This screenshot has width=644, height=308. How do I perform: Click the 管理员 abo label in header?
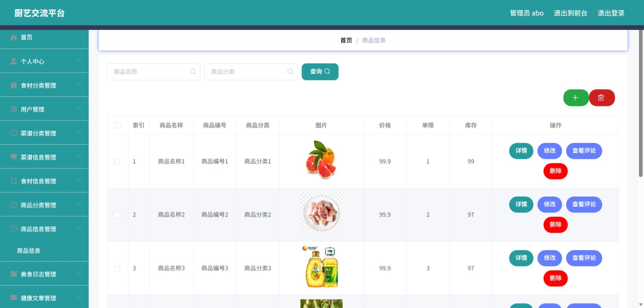point(527,13)
